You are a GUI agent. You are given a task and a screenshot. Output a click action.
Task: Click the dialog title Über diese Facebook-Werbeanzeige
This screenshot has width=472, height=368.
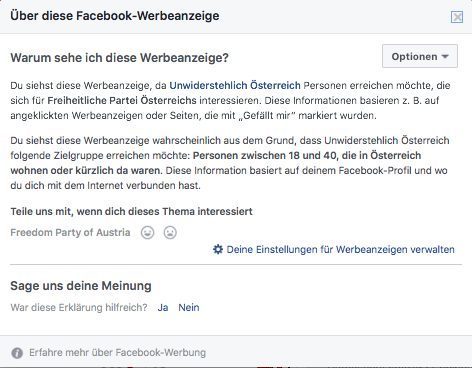tap(115, 16)
